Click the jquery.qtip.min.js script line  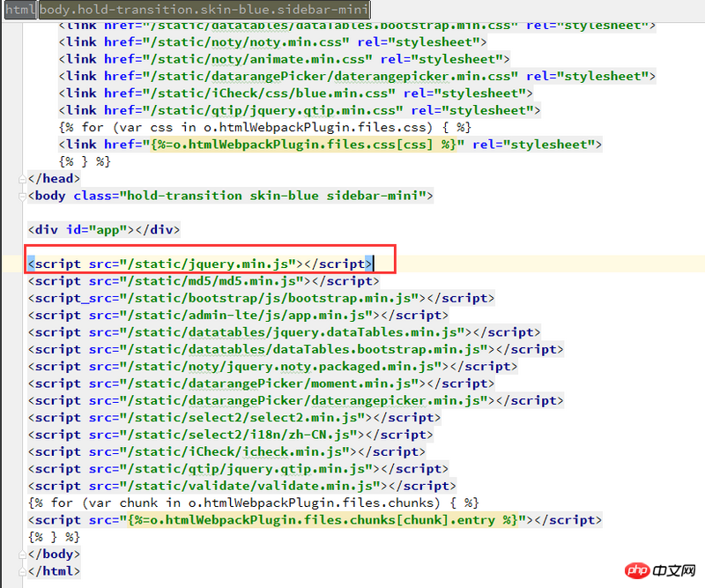238,469
